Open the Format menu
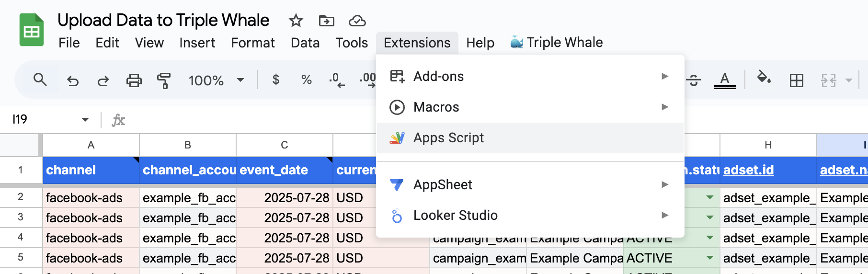 pyautogui.click(x=253, y=43)
